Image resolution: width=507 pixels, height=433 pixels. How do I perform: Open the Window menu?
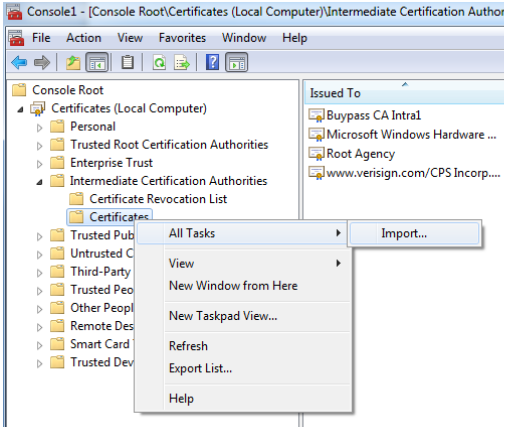point(244,38)
